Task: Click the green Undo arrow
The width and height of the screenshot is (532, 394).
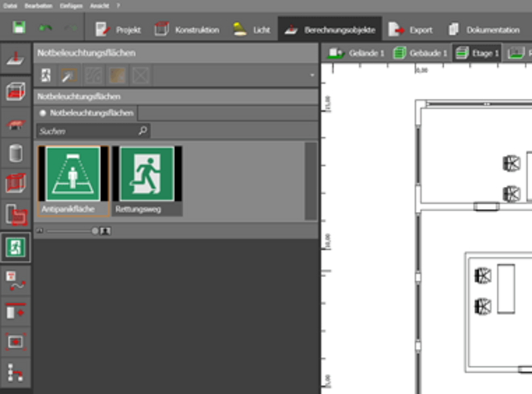Action: [45, 29]
